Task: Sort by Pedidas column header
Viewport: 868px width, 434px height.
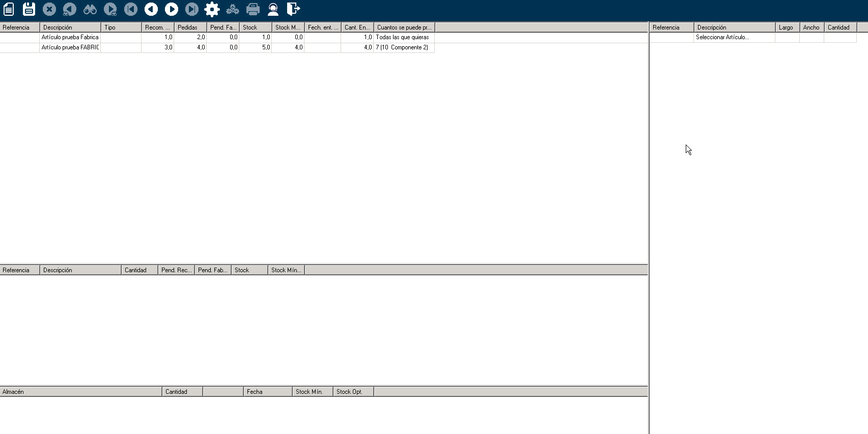Action: point(190,27)
